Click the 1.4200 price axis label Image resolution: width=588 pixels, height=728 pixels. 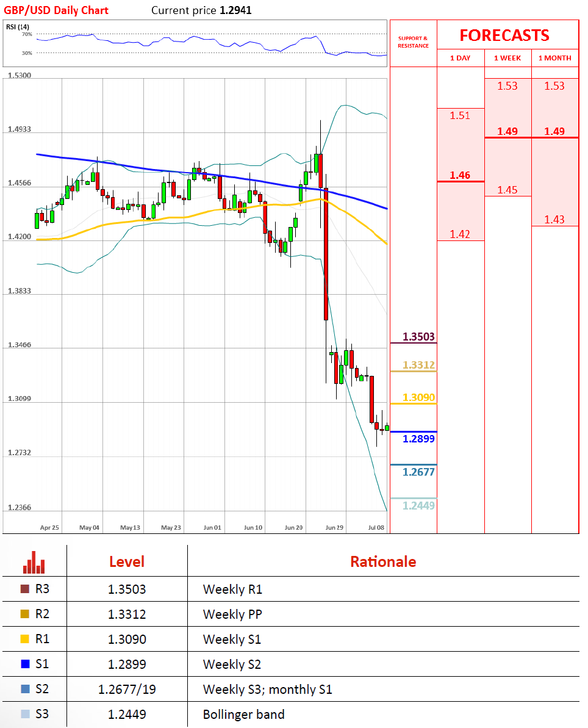(x=20, y=237)
